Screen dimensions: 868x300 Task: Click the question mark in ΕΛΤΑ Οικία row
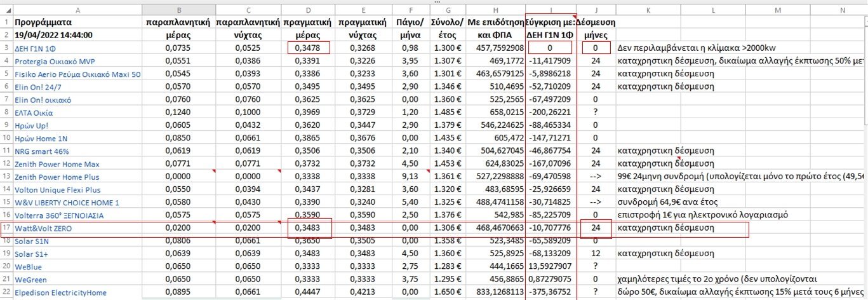pos(595,112)
